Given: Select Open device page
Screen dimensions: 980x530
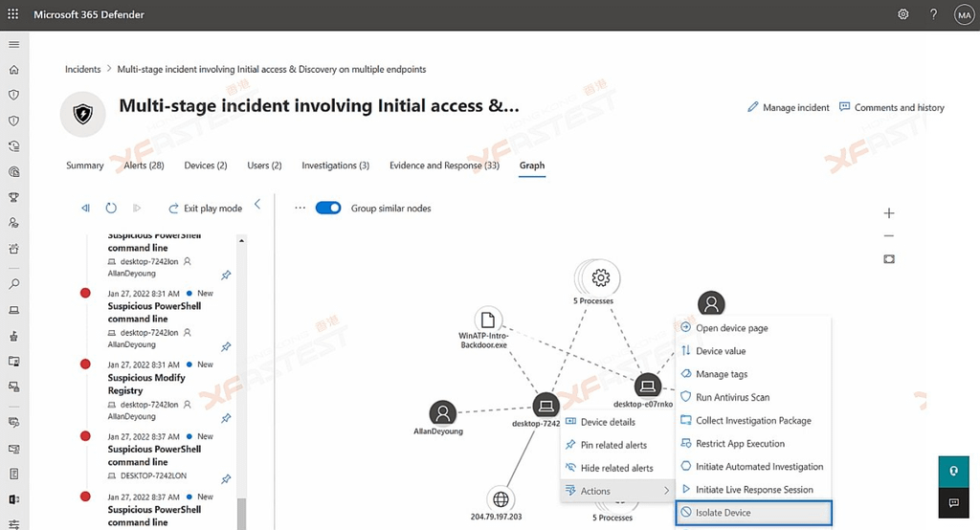Looking at the screenshot, I should click(753, 328).
